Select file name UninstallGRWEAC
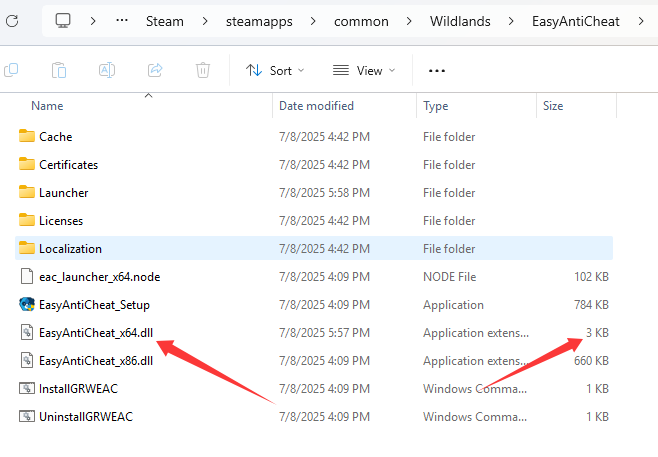The width and height of the screenshot is (658, 457). pyautogui.click(x=86, y=417)
